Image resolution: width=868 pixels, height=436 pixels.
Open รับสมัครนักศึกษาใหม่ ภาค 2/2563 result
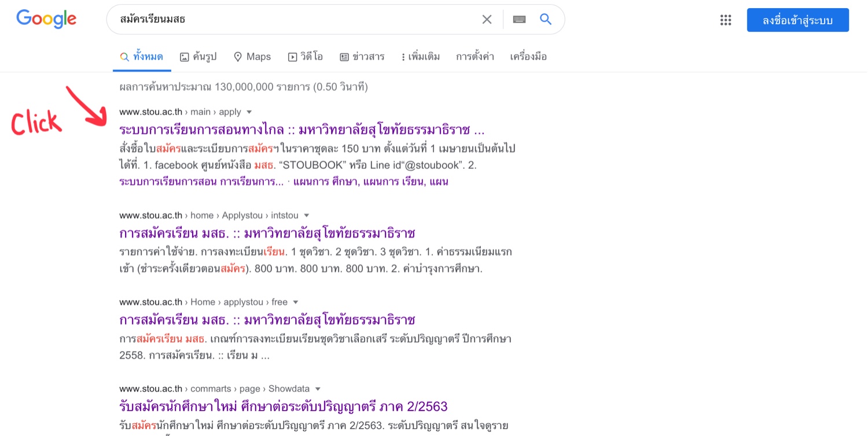pos(284,407)
